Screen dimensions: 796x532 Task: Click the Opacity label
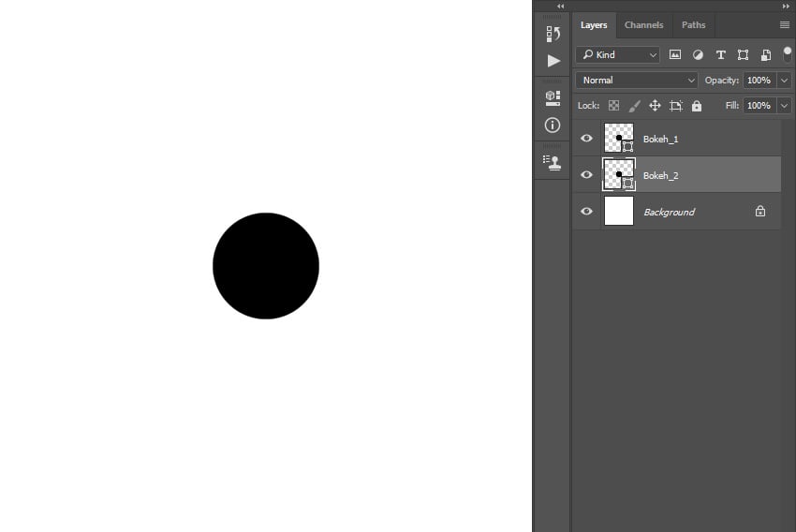coord(721,81)
